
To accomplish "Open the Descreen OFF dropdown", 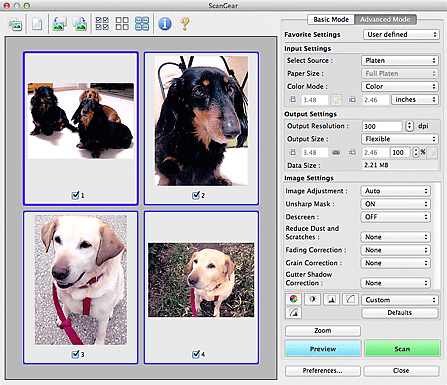I will point(396,217).
